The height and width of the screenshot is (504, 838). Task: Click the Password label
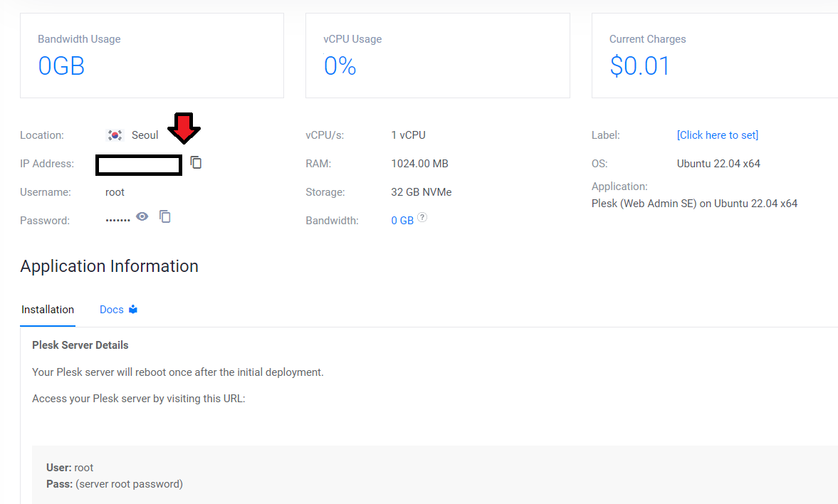pyautogui.click(x=45, y=220)
